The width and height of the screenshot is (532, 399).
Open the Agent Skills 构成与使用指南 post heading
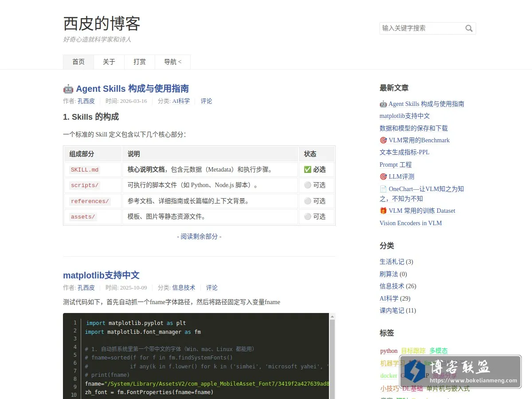126,88
